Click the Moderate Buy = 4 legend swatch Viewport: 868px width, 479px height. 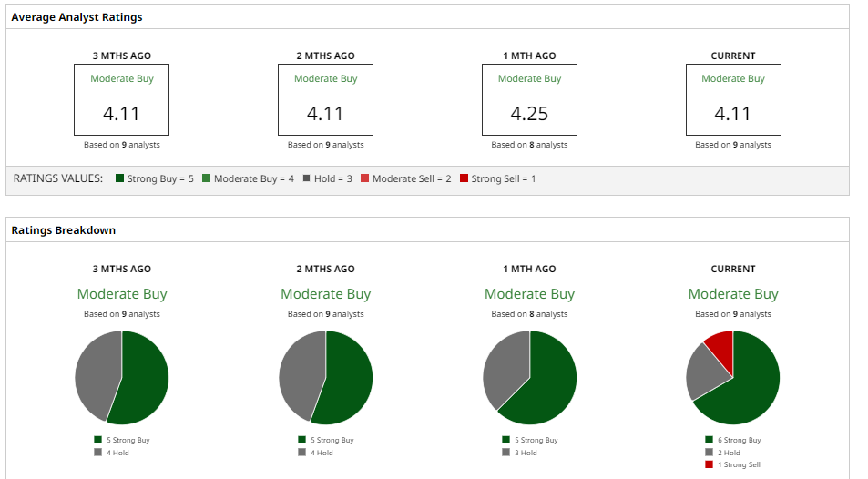tap(206, 179)
